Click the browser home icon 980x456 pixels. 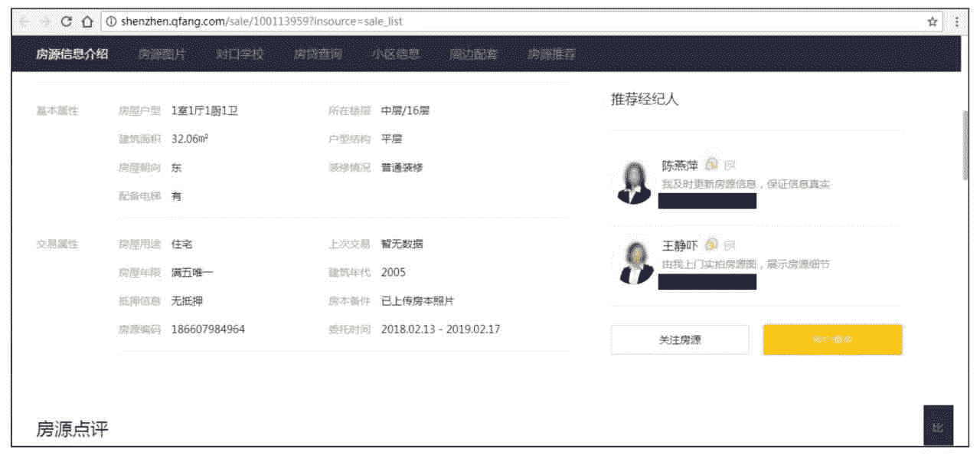(87, 21)
